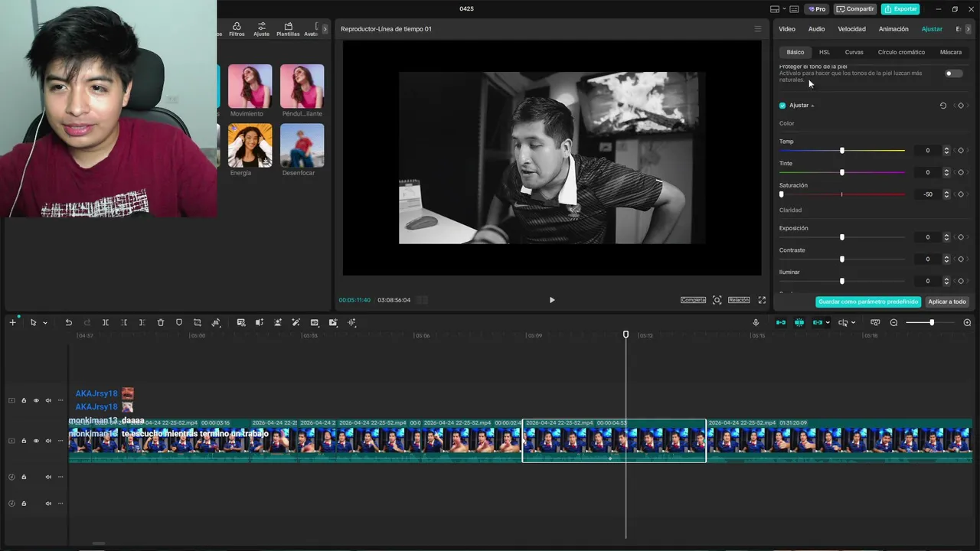Add keyframe for the Ajustar section
The image size is (980, 551).
tap(961, 106)
